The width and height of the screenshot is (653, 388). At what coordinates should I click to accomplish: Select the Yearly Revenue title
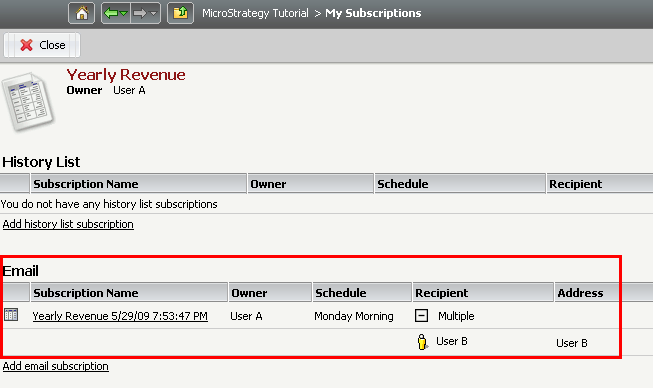tap(126, 75)
